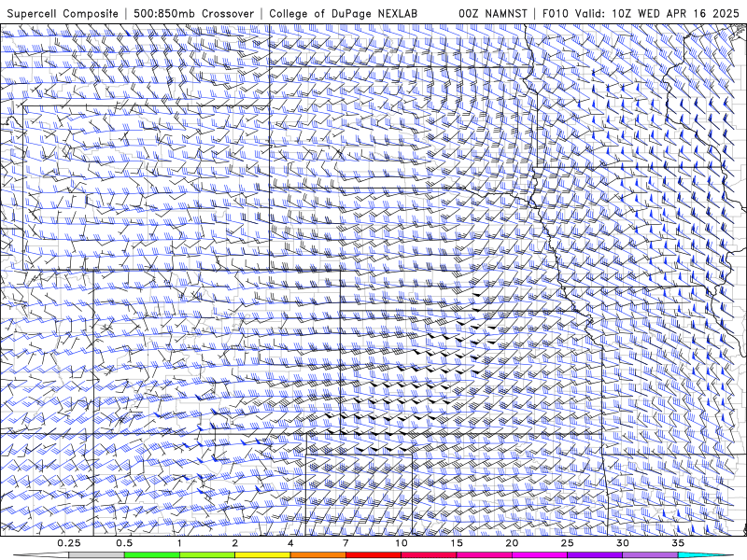Select the yellow 2–4 color bar segment
The width and height of the screenshot is (747, 560).
262,555
